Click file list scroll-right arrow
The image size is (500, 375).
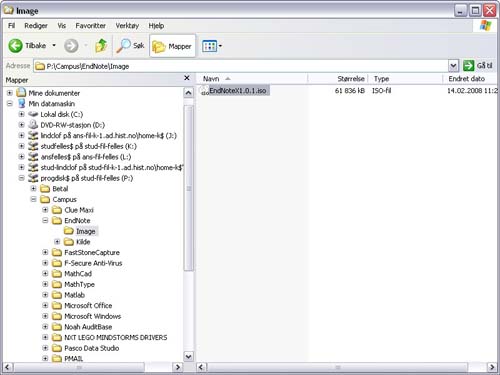click(x=492, y=367)
